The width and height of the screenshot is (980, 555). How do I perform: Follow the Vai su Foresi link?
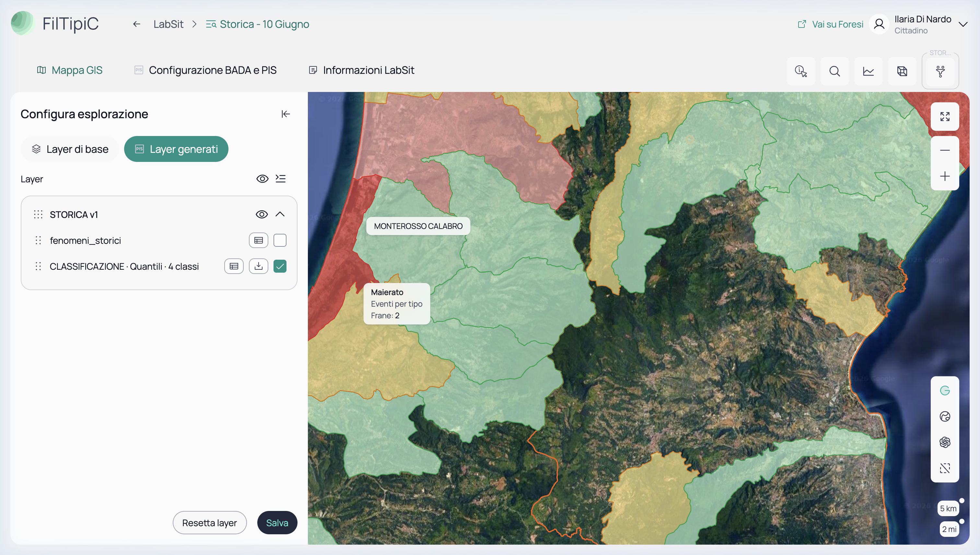point(830,24)
